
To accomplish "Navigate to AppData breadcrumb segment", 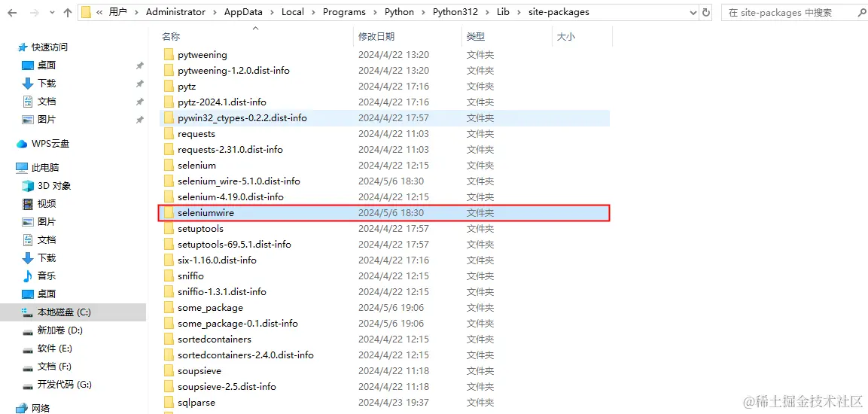I will coord(244,12).
